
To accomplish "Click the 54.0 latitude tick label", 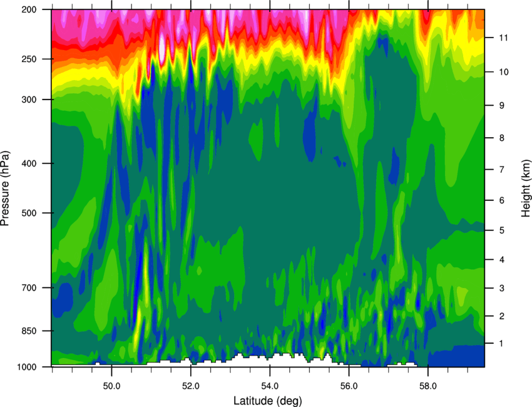I will 270,386.
